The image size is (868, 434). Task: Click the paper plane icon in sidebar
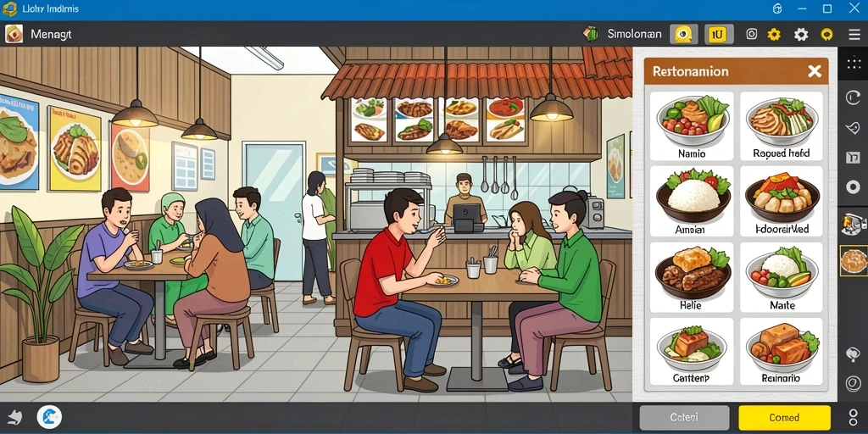[x=853, y=128]
